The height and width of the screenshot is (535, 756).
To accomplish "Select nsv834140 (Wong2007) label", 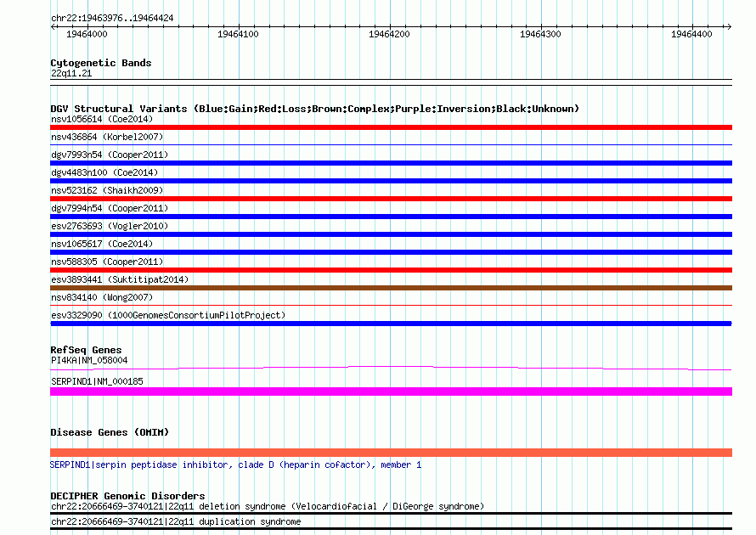I will [102, 297].
